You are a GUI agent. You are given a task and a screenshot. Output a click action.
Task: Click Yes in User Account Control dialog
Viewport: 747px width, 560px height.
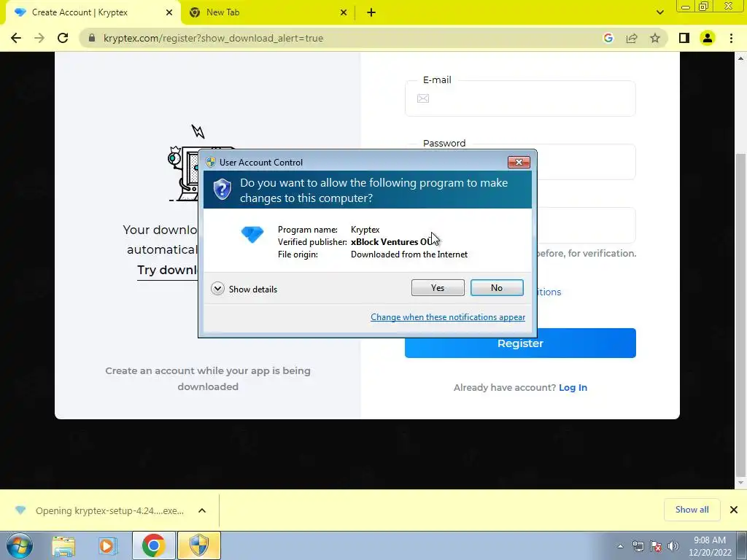click(x=438, y=287)
